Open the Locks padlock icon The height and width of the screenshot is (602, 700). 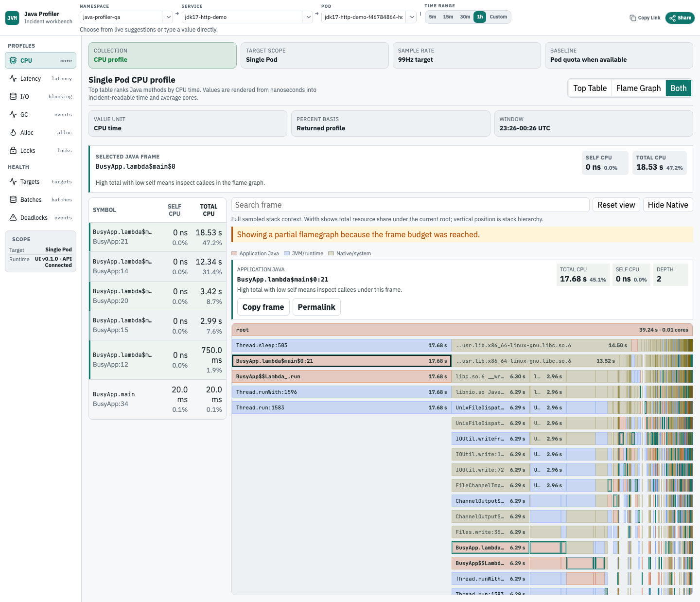click(x=13, y=151)
